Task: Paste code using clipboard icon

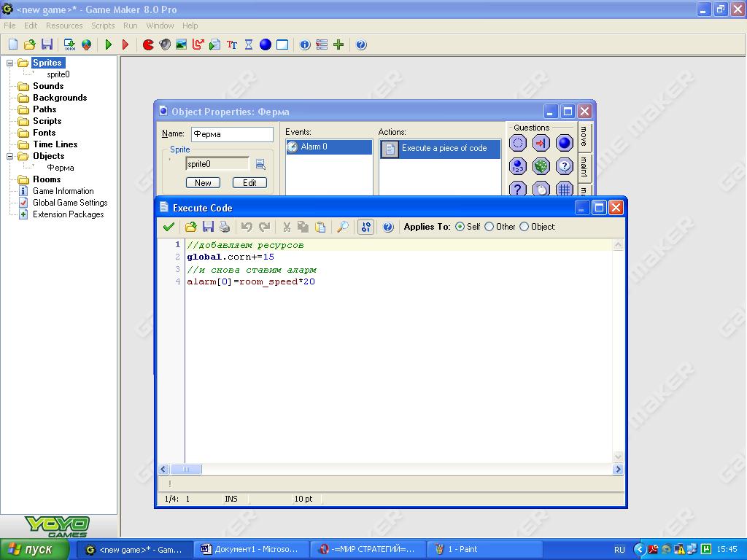Action: pyautogui.click(x=321, y=227)
